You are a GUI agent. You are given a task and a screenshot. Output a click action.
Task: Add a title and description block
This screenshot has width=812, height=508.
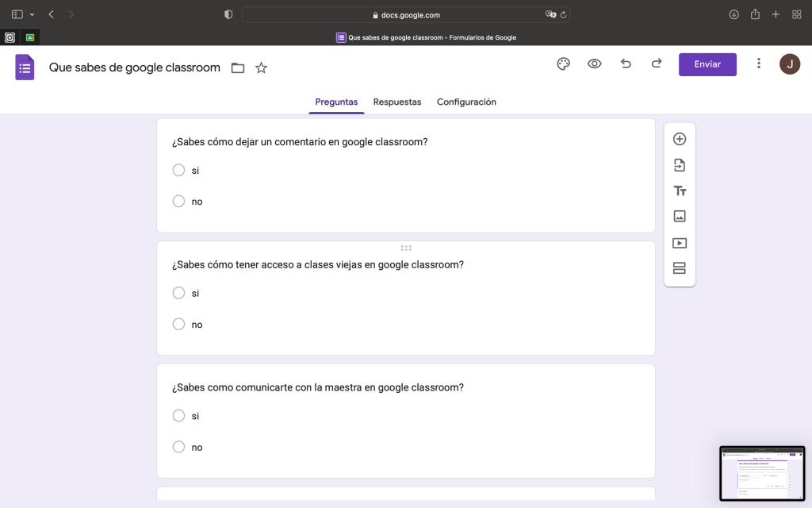click(679, 190)
